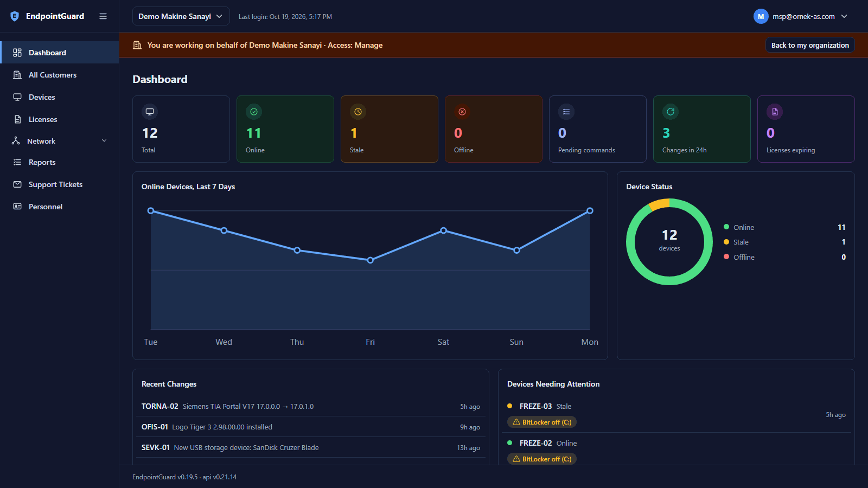Image resolution: width=868 pixels, height=488 pixels.
Task: Click the Licenses document icon in sidebar
Action: pyautogui.click(x=17, y=119)
